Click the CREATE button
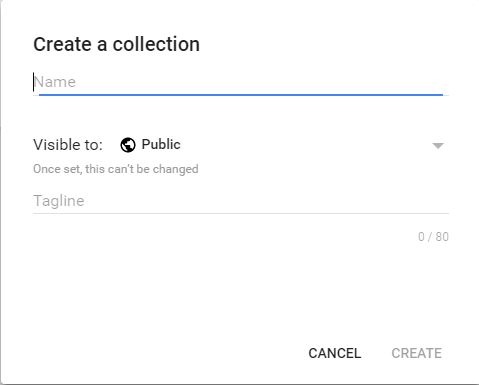The image size is (479, 385). point(417,353)
